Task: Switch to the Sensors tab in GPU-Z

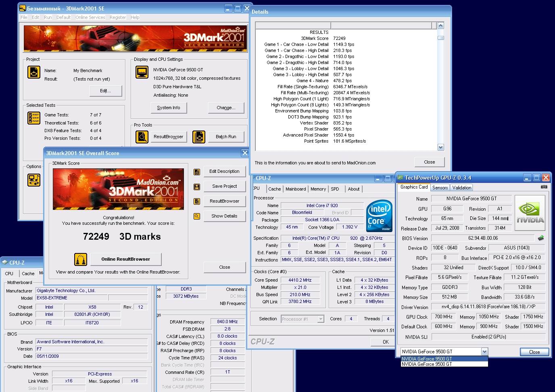Action: point(440,188)
